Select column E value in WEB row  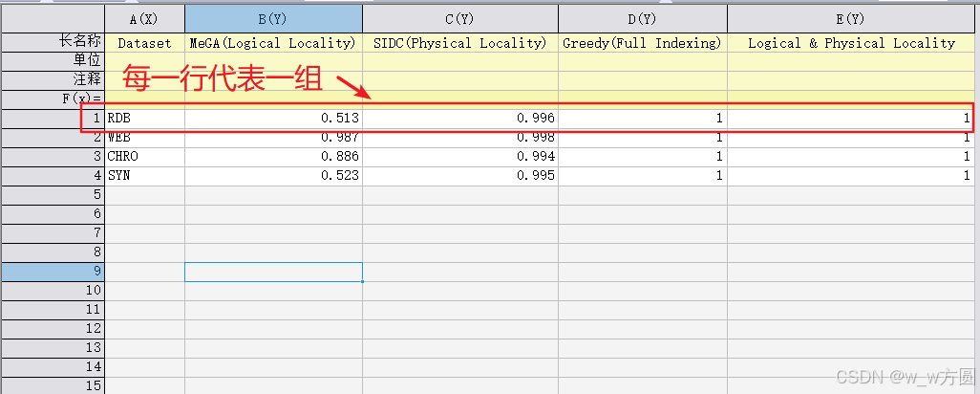tap(851, 138)
